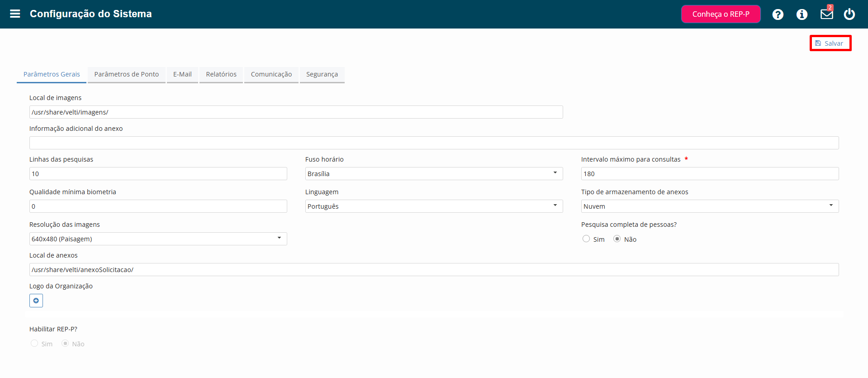Switch to the Relatórios tab
The image size is (868, 378).
point(221,74)
